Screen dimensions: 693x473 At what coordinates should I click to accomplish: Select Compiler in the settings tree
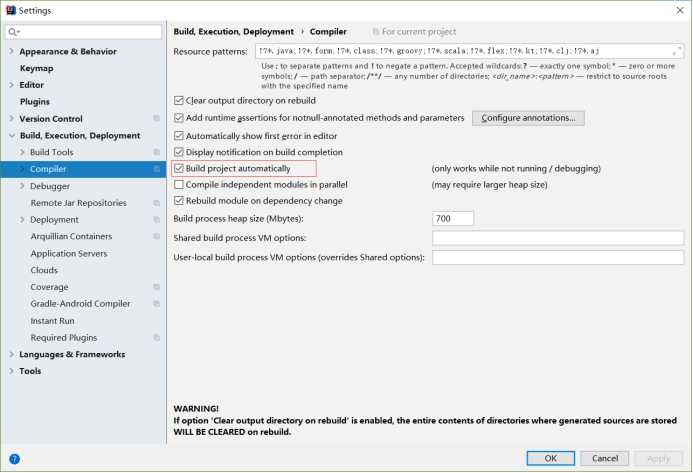point(83,169)
